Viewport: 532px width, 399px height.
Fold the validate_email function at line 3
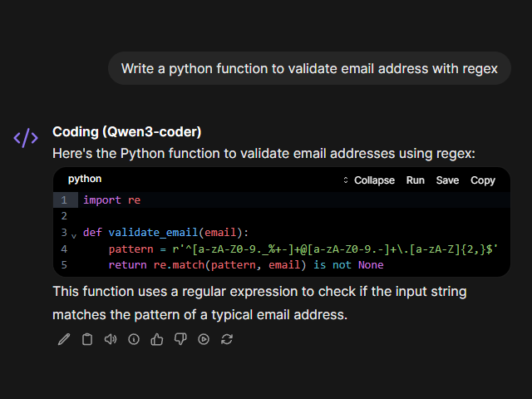tap(74, 234)
